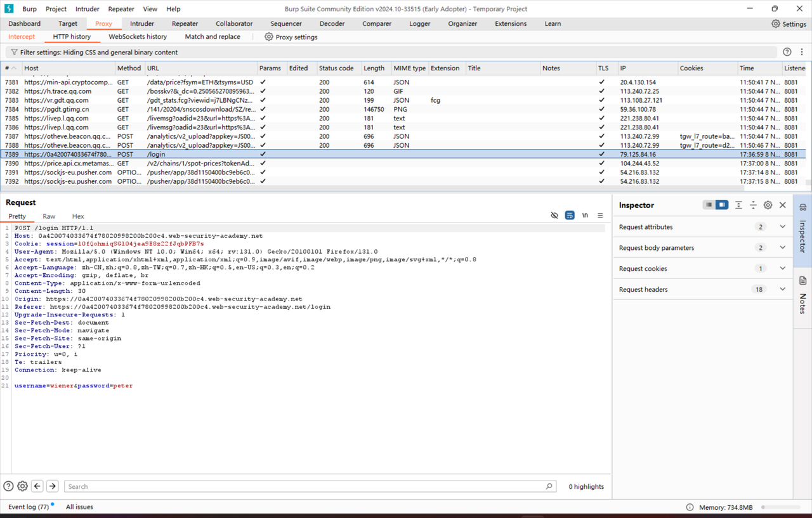The image size is (812, 518).
Task: Click the filter bar funnel icon
Action: click(13, 51)
